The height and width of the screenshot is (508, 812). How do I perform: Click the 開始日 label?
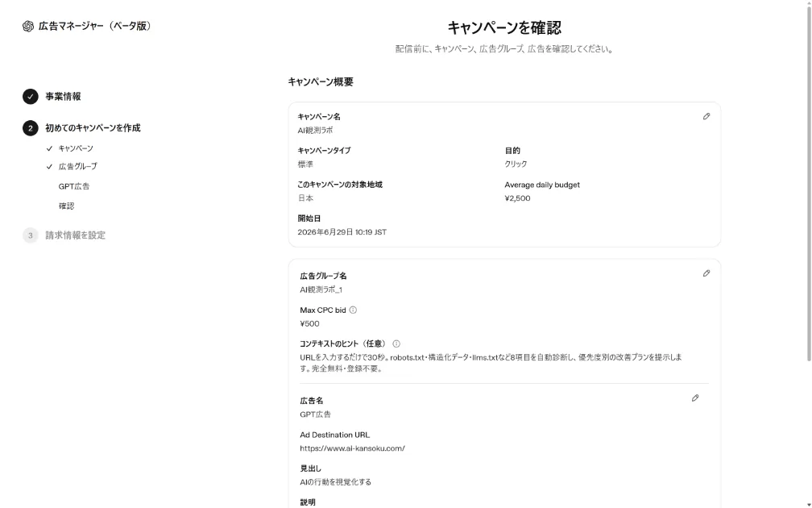click(x=309, y=219)
